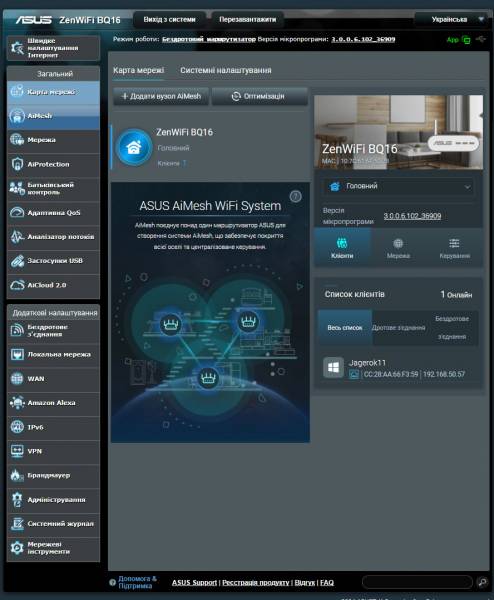
Task: Open Відгук feedback link
Action: 305,582
